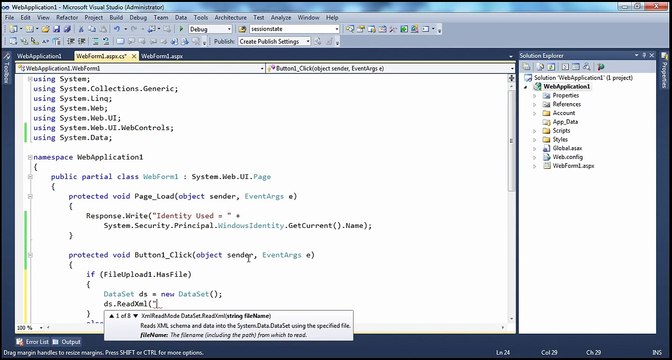Click the Navigate Backward toolbar icon
The height and width of the screenshot is (360, 672).
(x=153, y=29)
